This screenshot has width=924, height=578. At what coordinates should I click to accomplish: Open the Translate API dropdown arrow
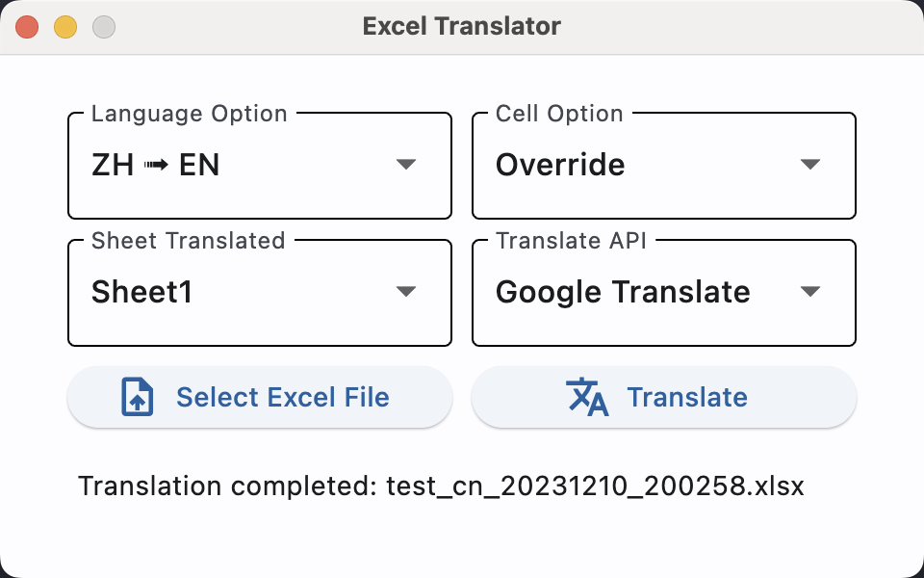[810, 291]
